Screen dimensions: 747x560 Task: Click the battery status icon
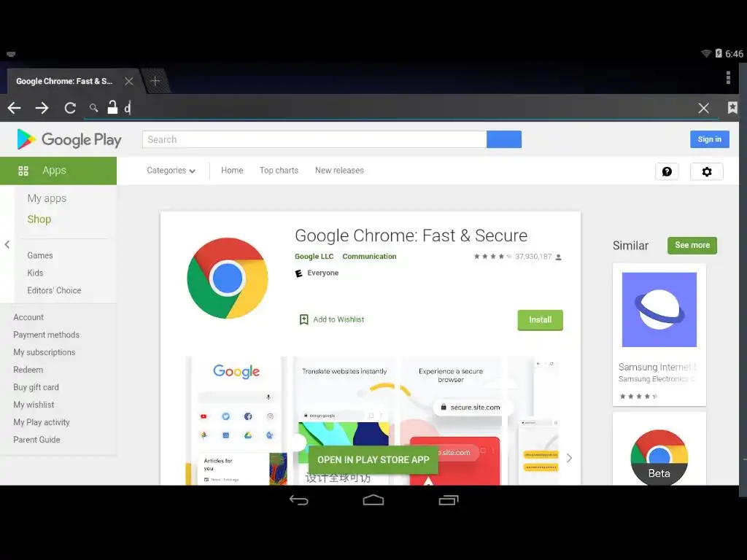click(719, 53)
